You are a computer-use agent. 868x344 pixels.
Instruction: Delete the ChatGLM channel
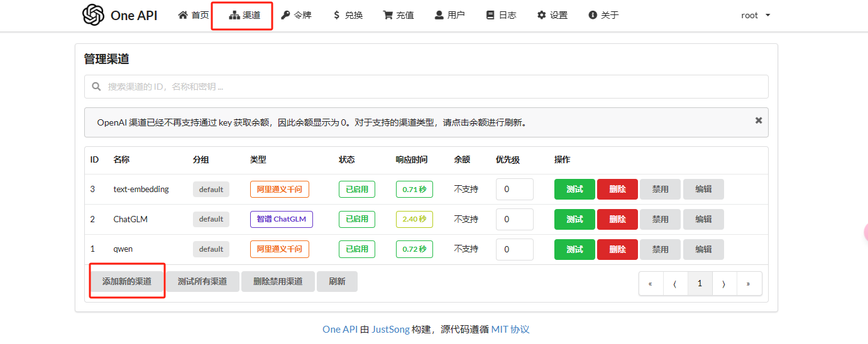pyautogui.click(x=617, y=219)
